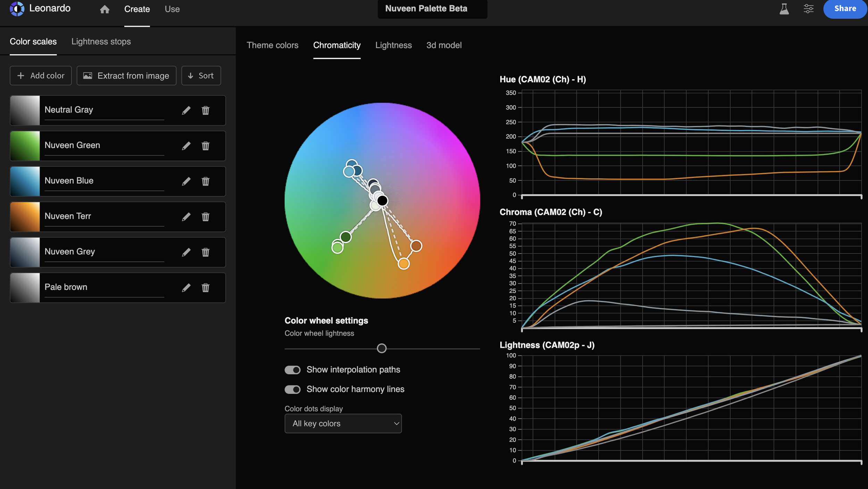Edit the Nuveen Terr color scale
The image size is (868, 489).
(186, 217)
